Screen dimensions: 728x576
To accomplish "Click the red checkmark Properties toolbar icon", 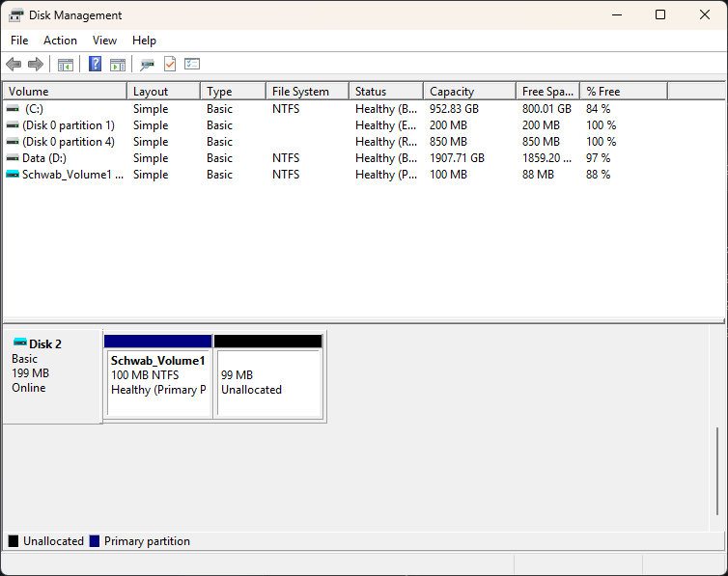I will [x=170, y=64].
